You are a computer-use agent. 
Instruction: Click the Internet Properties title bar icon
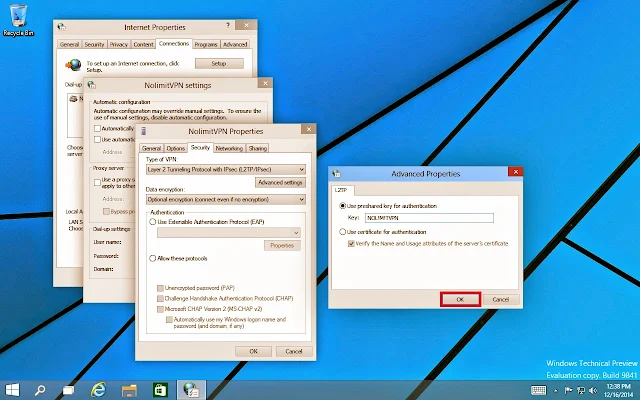pyautogui.click(x=61, y=27)
